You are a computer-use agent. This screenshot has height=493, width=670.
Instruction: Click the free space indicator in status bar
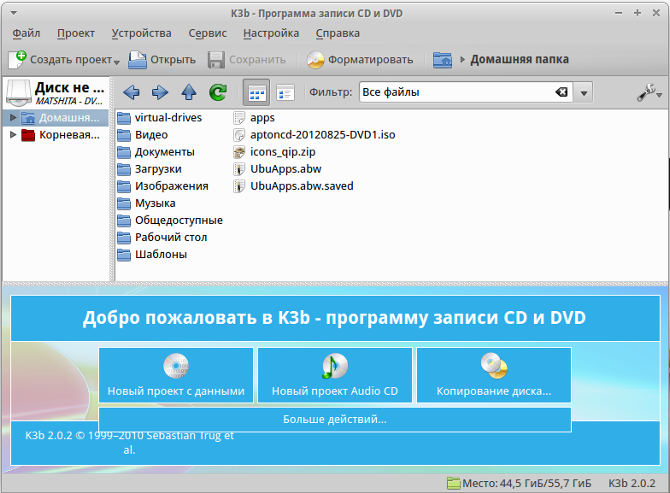[x=519, y=483]
